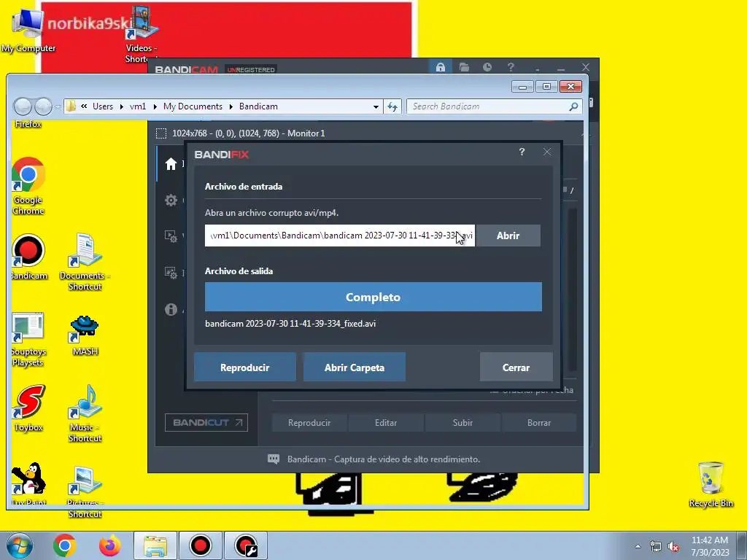This screenshot has width=747, height=560.
Task: Open the Documents Shortcut desktop icon
Action: (x=85, y=262)
